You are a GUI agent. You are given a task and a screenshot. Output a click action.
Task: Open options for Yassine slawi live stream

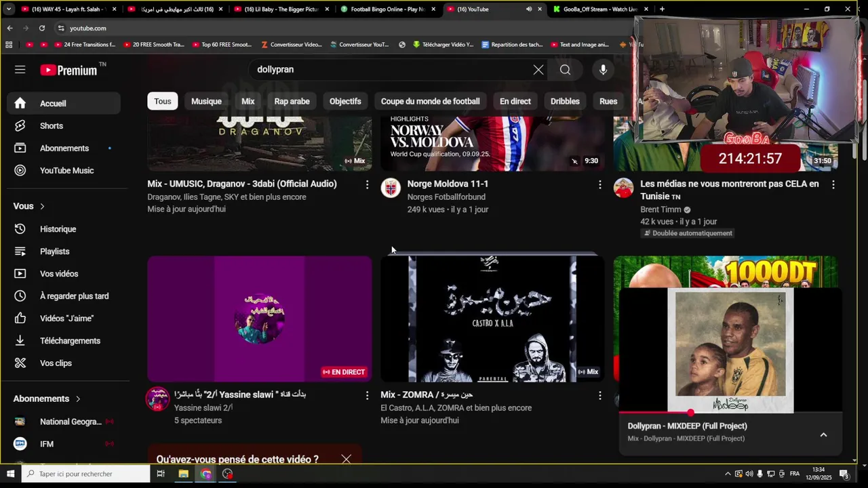click(367, 395)
